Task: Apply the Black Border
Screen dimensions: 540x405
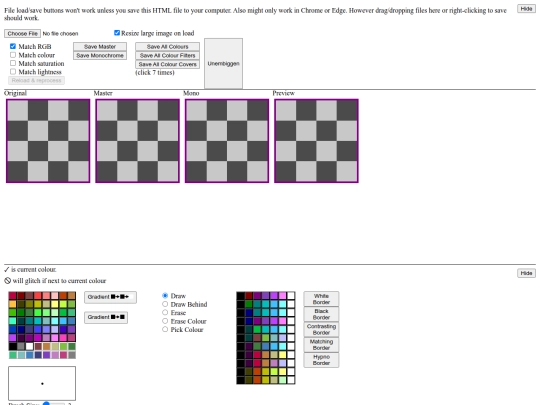Action: point(321,314)
